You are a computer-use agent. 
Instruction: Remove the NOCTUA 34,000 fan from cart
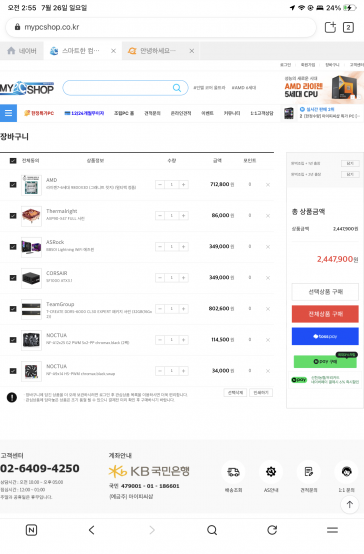[x=268, y=371]
